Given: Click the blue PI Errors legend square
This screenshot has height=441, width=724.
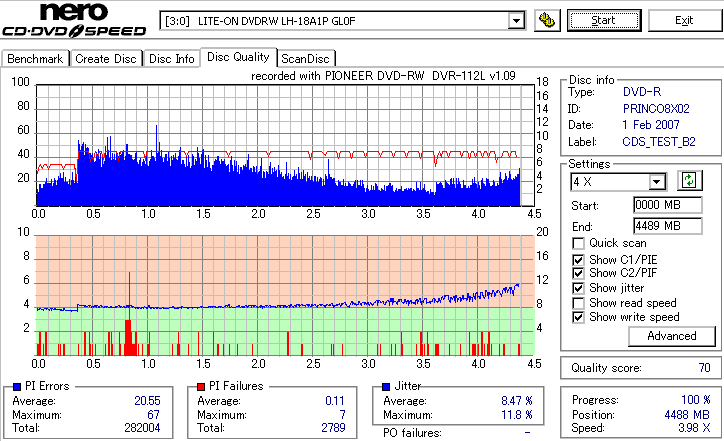Looking at the screenshot, I should point(17,387).
